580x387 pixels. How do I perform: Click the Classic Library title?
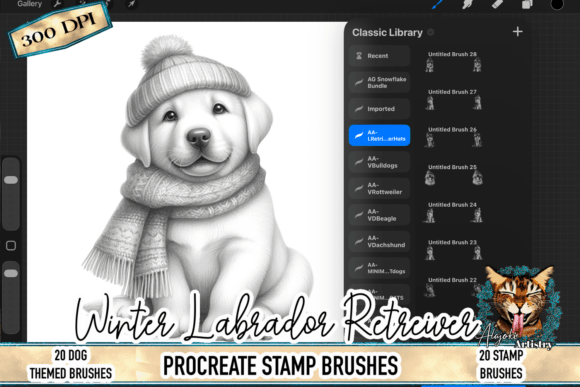point(387,33)
